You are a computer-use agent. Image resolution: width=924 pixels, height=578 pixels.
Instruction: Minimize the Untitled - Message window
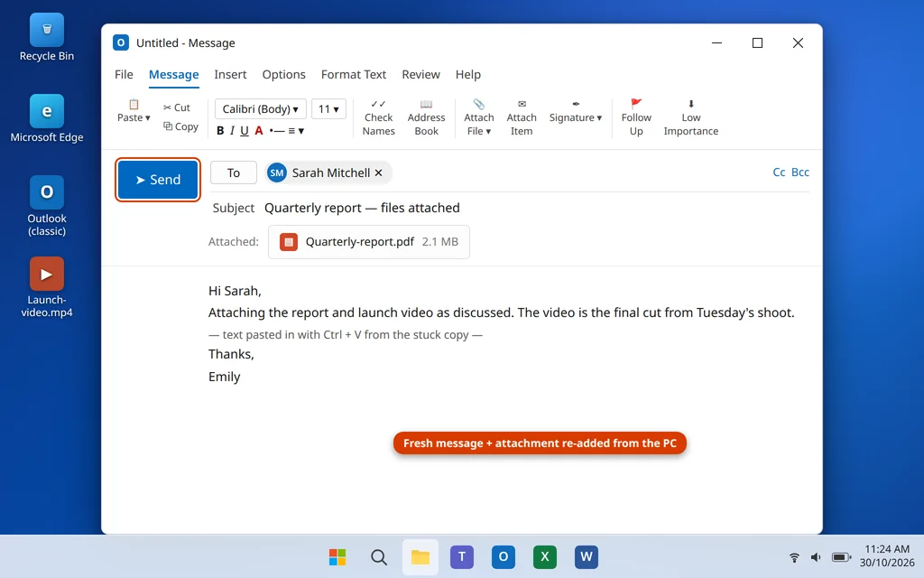tap(716, 42)
